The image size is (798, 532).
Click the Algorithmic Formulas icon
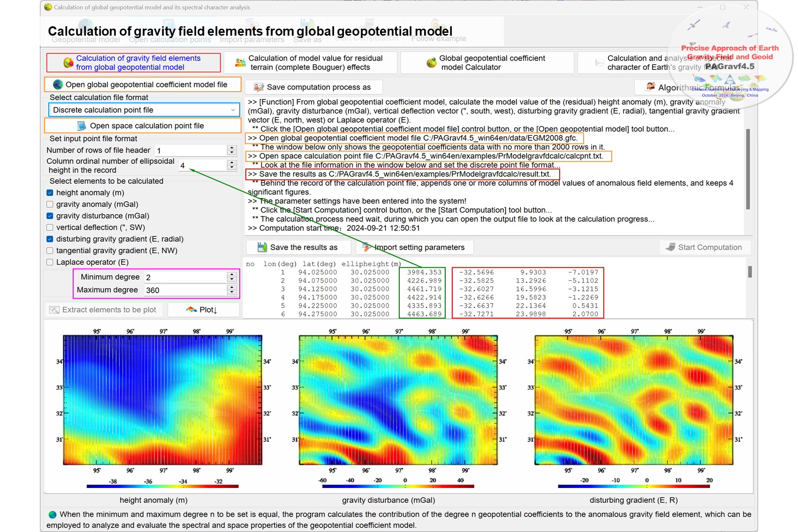(651, 87)
